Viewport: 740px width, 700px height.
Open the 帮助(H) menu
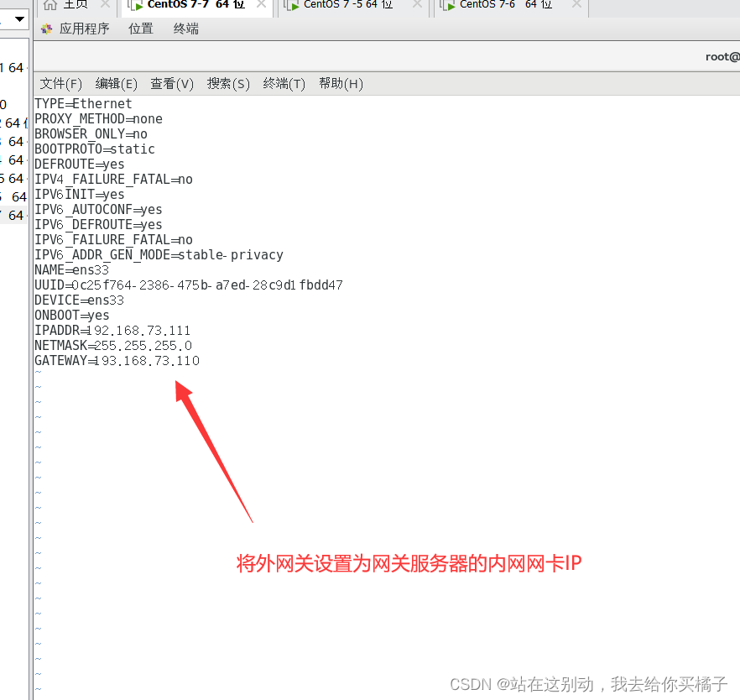[341, 84]
